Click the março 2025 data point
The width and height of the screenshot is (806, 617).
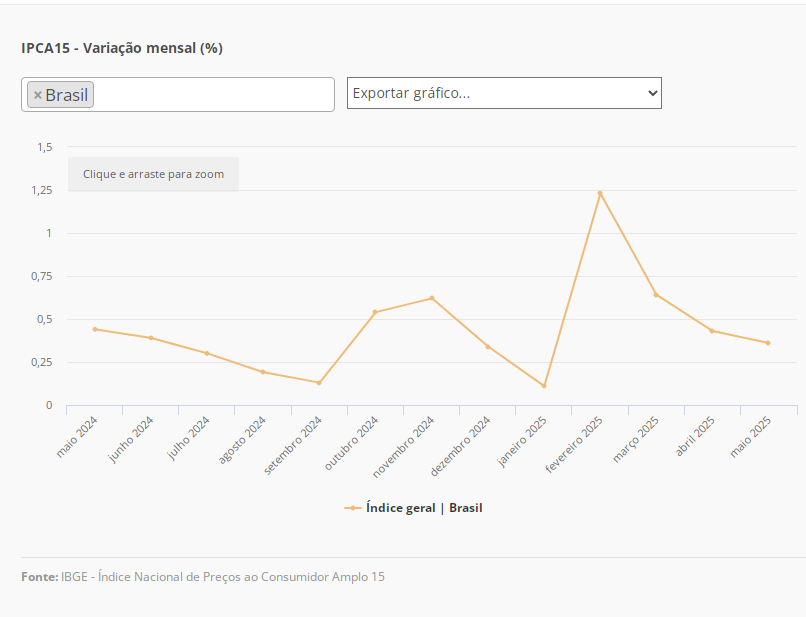coord(656,295)
